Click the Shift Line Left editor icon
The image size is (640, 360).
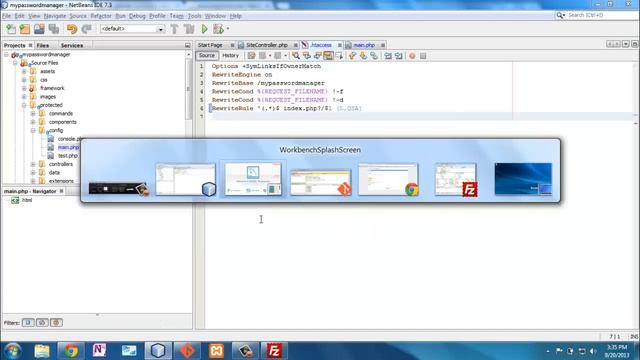(388, 56)
